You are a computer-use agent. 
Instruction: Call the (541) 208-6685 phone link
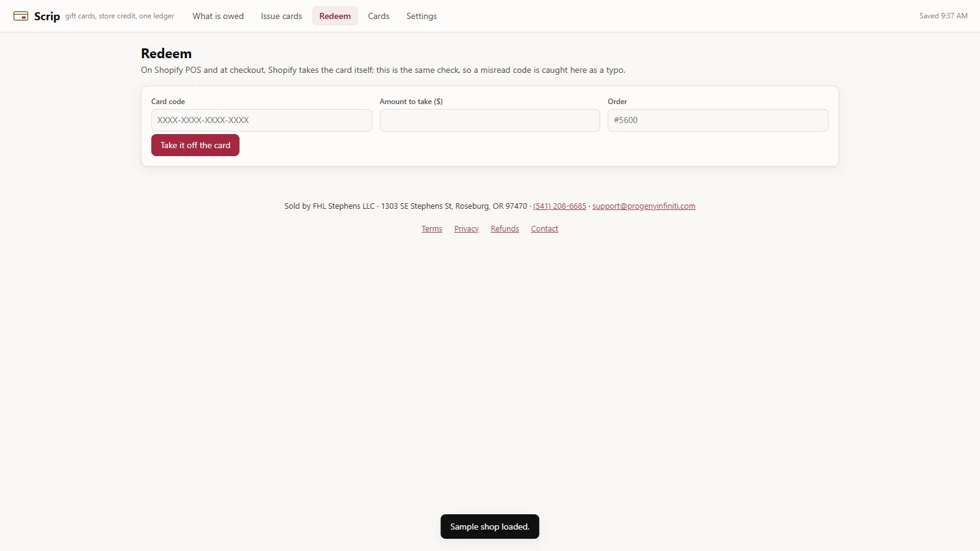coord(560,206)
